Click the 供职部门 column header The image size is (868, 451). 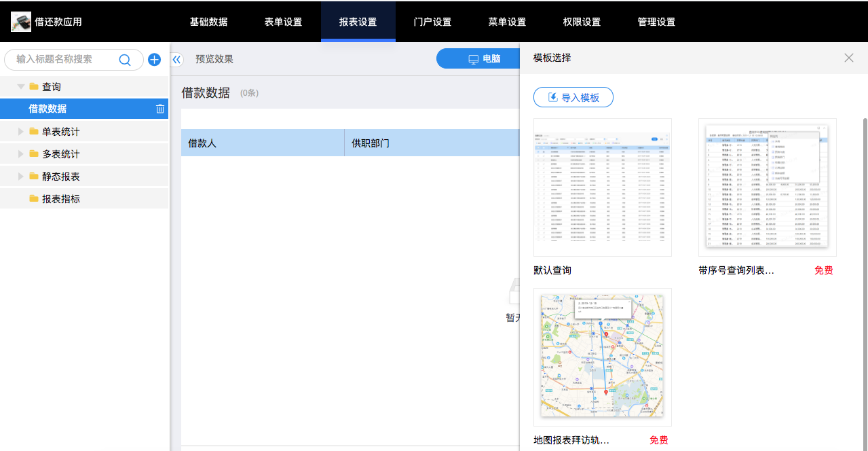(432, 143)
